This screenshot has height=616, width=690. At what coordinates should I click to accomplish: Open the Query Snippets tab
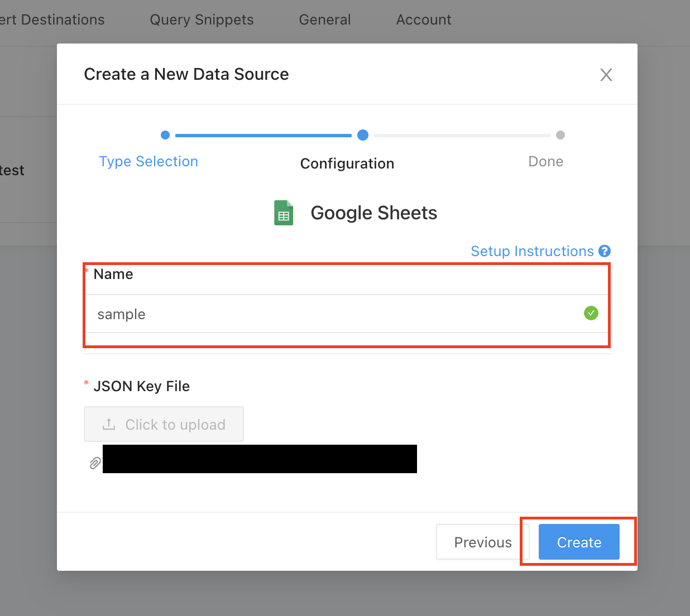(201, 20)
